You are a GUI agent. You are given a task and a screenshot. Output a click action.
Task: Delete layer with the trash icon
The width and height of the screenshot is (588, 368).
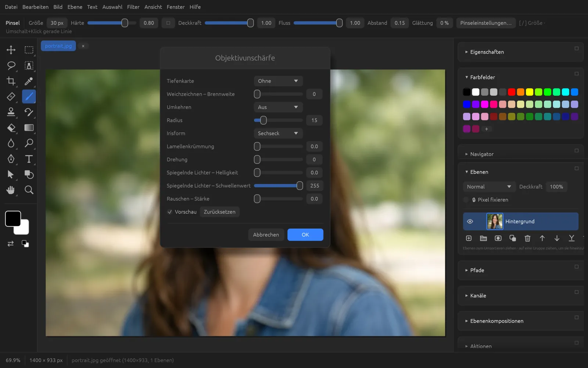pyautogui.click(x=527, y=238)
